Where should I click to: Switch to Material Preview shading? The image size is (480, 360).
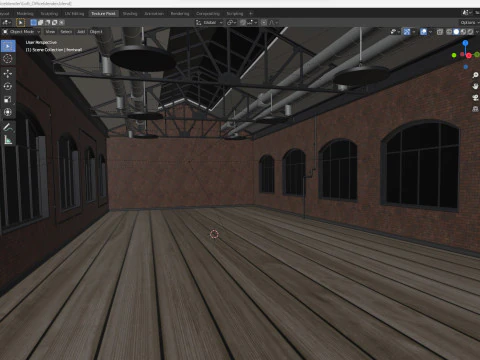coord(463,32)
